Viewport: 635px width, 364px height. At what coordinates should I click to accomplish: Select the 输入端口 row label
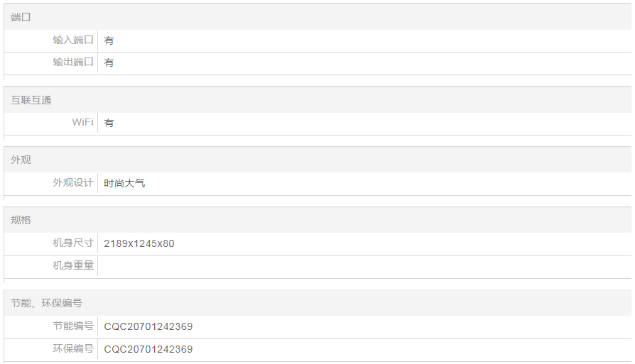[x=73, y=40]
